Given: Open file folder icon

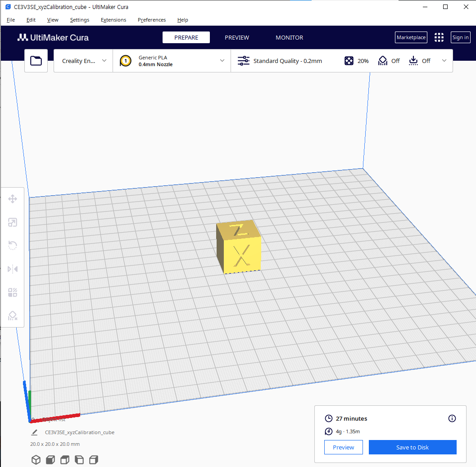Looking at the screenshot, I should click(36, 61).
